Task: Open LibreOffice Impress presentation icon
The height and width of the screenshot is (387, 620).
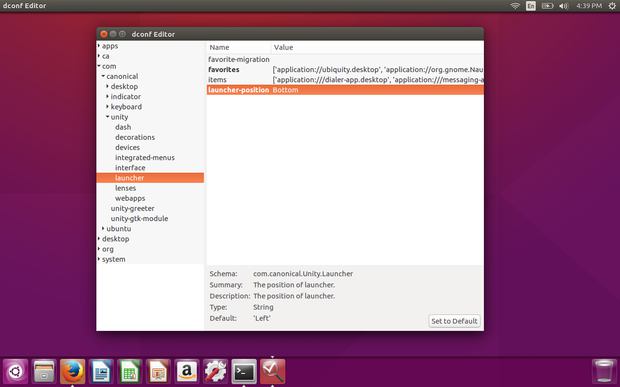Action: [x=158, y=371]
